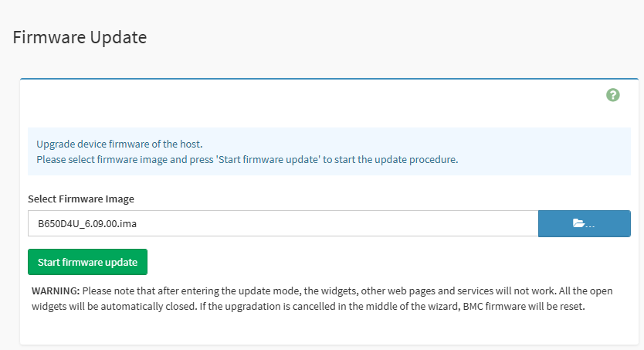The image size is (644, 350).
Task: Click the Select Firmware Image label
Action: [x=81, y=199]
